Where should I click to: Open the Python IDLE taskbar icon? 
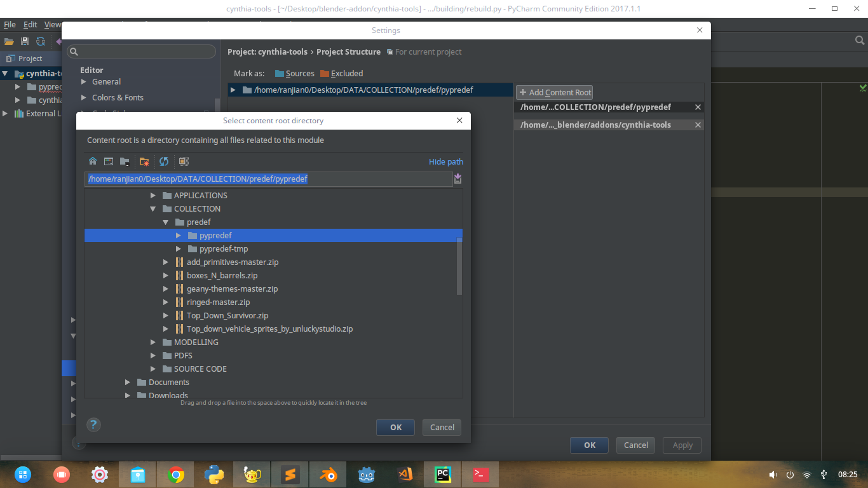[214, 475]
